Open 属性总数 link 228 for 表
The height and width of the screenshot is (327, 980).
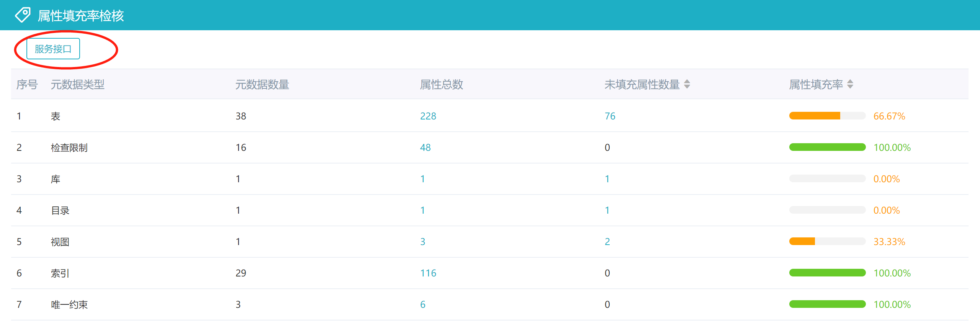pos(428,116)
